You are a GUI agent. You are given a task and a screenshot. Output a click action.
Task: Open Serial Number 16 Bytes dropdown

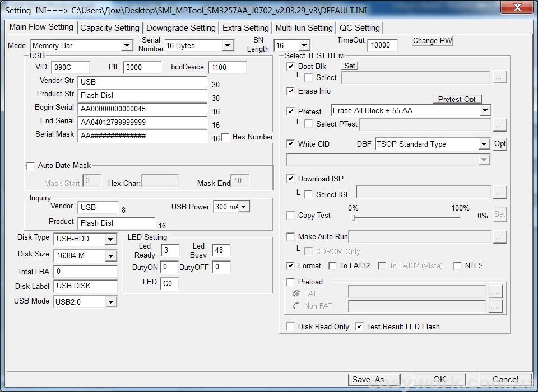click(228, 45)
